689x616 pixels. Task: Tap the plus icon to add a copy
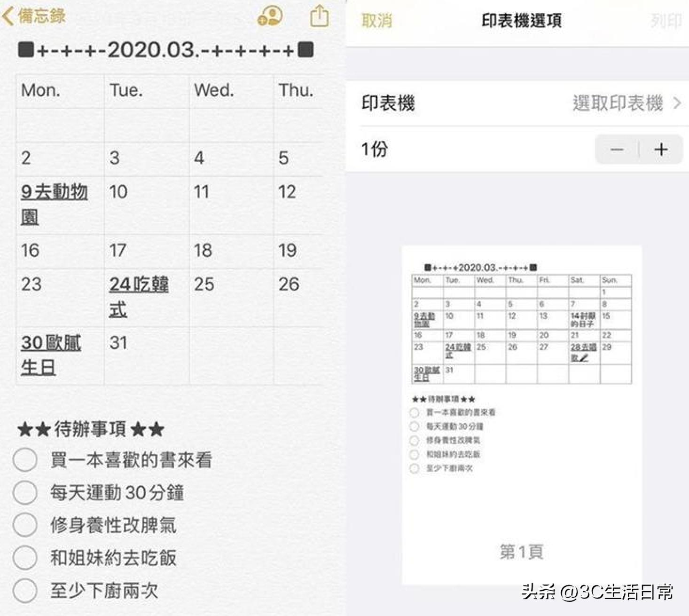coord(661,150)
